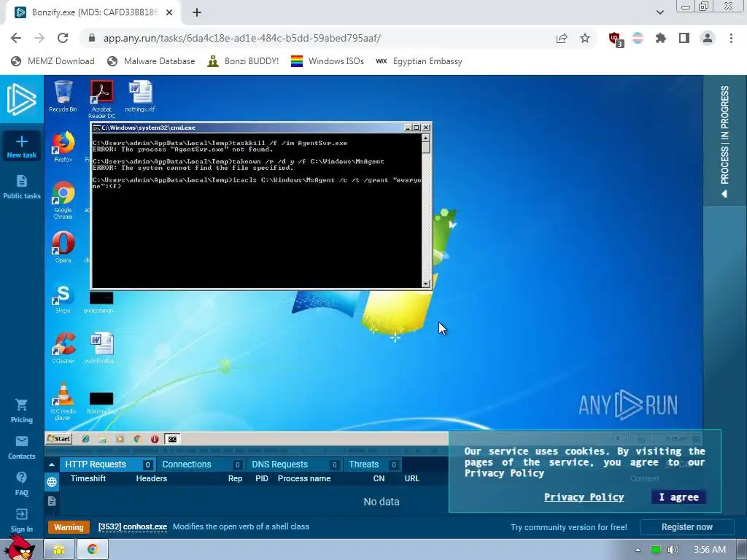The height and width of the screenshot is (560, 747).
Task: Click the host taskbar Chrome icon
Action: click(93, 550)
